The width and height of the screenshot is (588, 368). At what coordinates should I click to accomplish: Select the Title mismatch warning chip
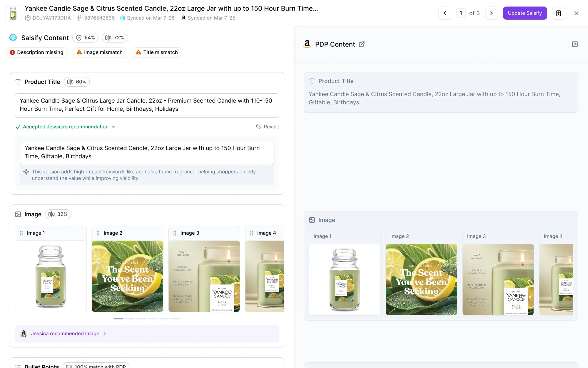[x=157, y=52]
